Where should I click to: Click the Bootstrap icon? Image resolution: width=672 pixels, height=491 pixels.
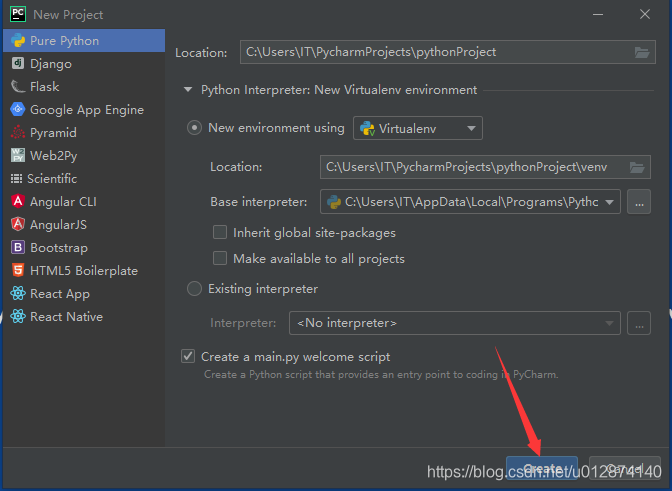coord(18,248)
